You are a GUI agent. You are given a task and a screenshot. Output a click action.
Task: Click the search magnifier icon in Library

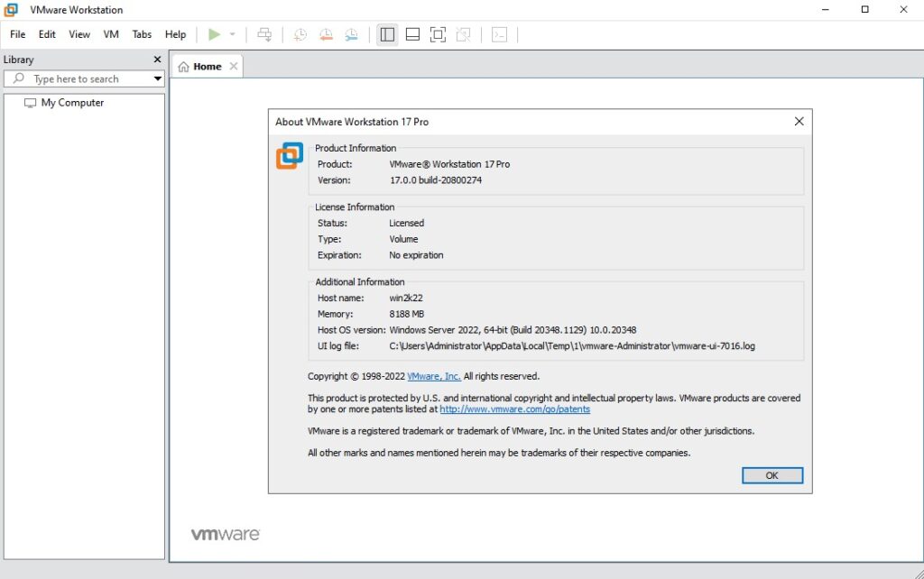(19, 78)
